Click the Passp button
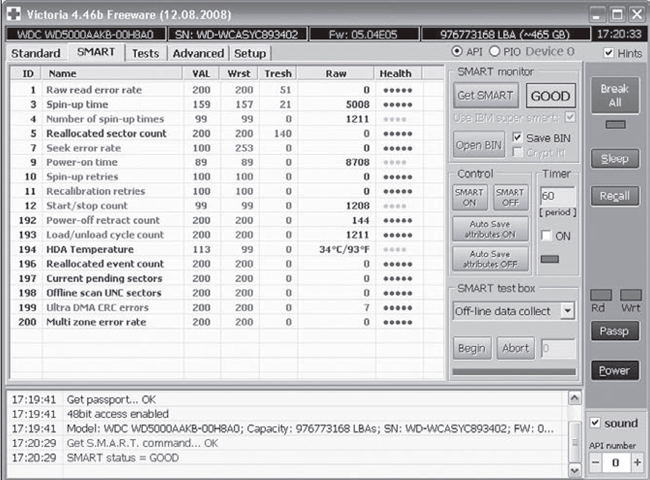650x480 pixels. tap(614, 329)
